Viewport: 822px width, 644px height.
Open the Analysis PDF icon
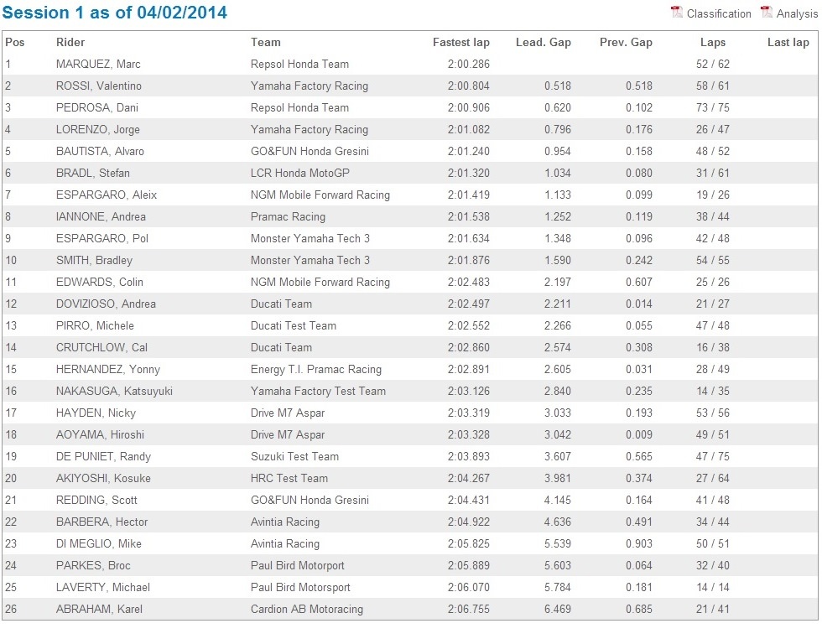pos(767,12)
